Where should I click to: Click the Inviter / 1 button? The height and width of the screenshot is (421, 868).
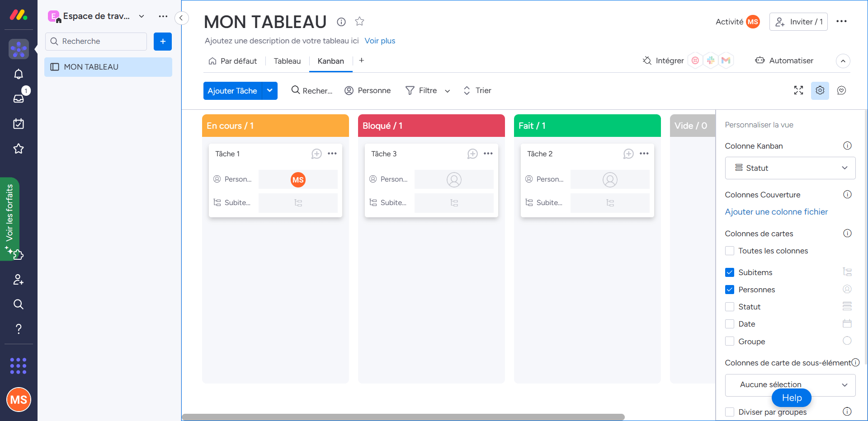click(798, 22)
